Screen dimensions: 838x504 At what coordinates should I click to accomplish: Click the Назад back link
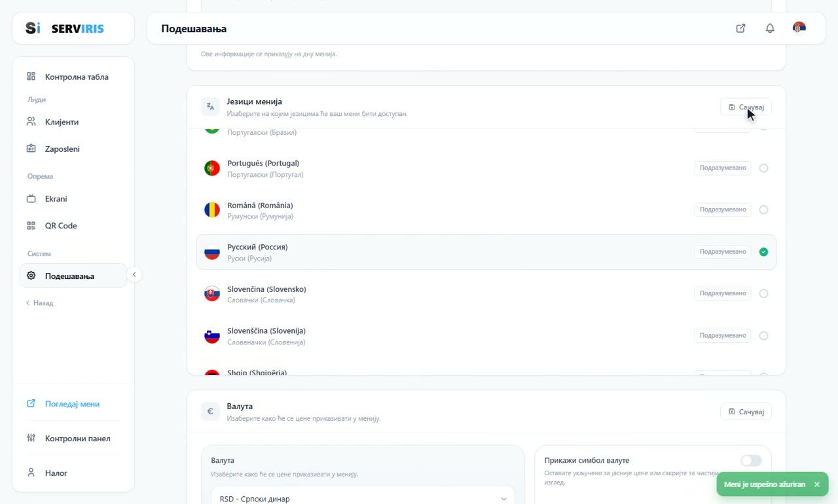[x=40, y=303]
